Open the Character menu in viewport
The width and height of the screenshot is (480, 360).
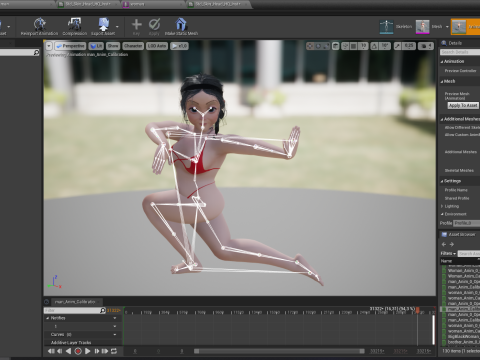coord(133,46)
